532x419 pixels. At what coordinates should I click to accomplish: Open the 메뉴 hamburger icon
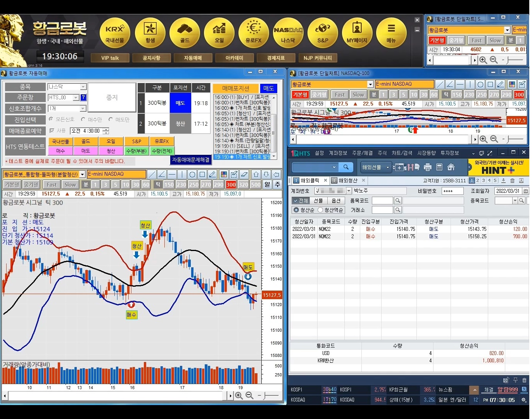[x=391, y=33]
